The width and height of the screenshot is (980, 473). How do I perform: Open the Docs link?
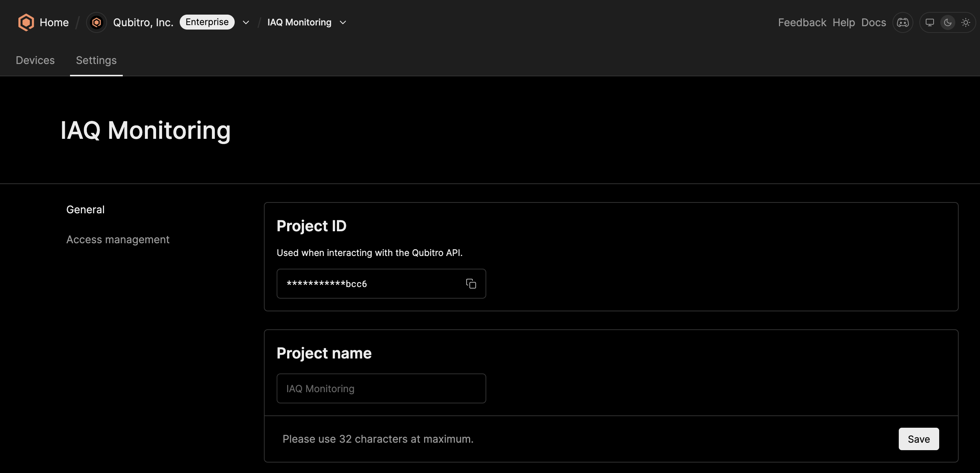coord(873,22)
